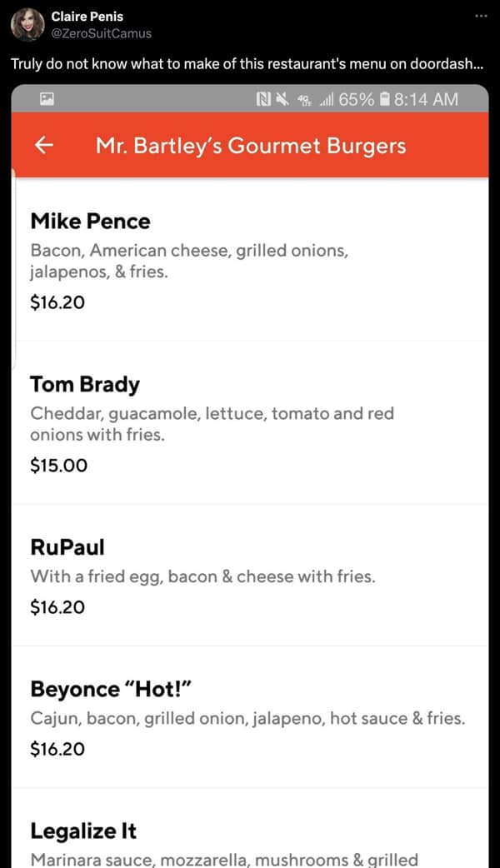Viewport: 500px width, 868px height.
Task: Click the back arrow in the orange header
Action: 43,144
